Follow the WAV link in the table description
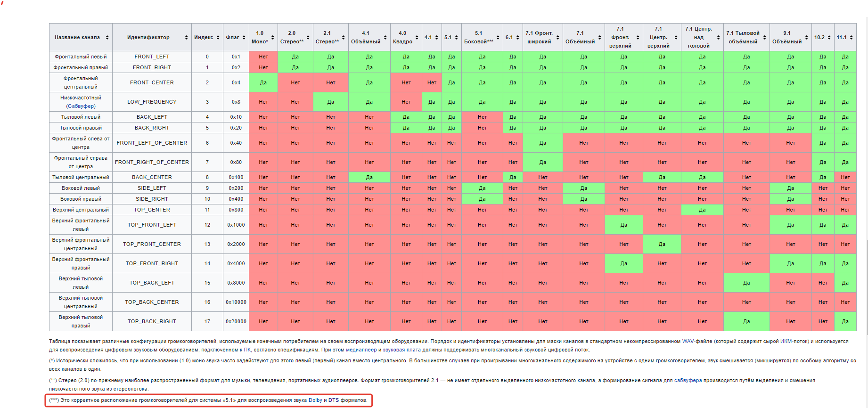Image resolution: width=868 pixels, height=408 pixels. [688, 342]
